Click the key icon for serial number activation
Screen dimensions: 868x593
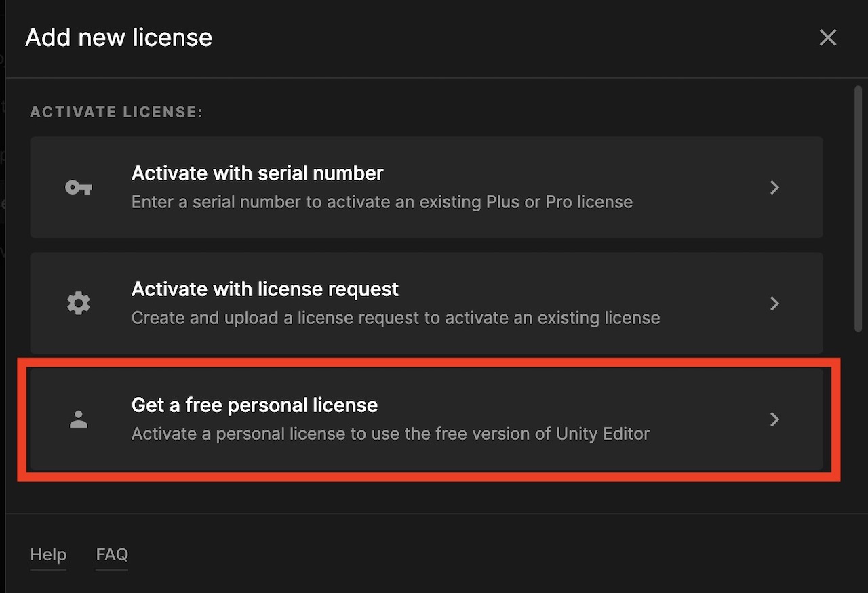[x=79, y=188]
